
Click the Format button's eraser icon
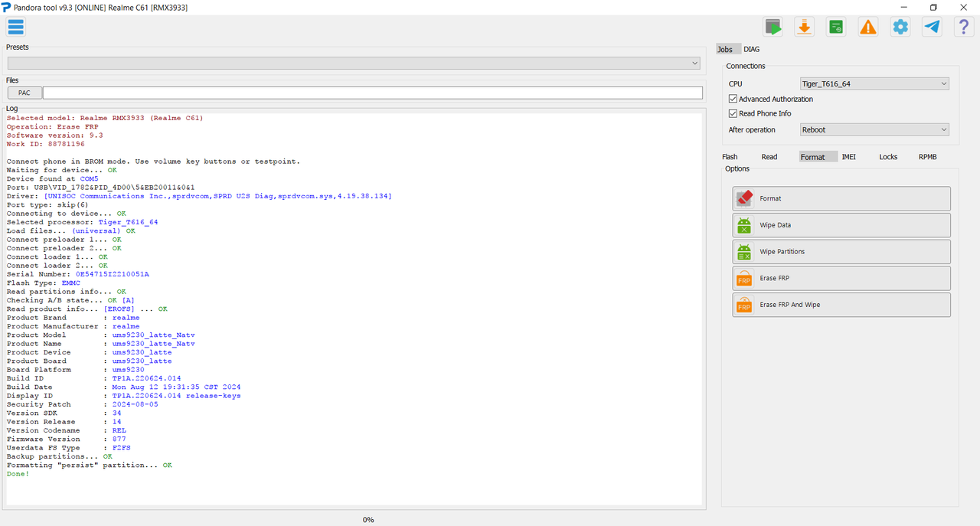(x=744, y=198)
